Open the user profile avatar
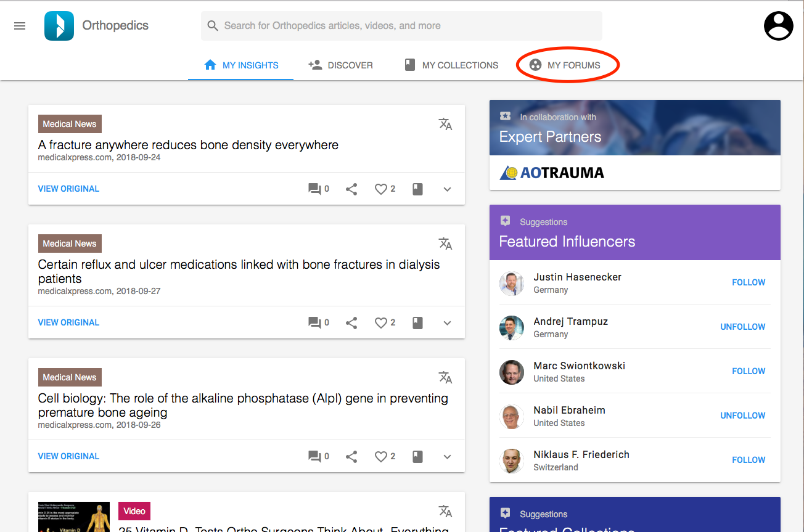The image size is (804, 532). pos(778,26)
